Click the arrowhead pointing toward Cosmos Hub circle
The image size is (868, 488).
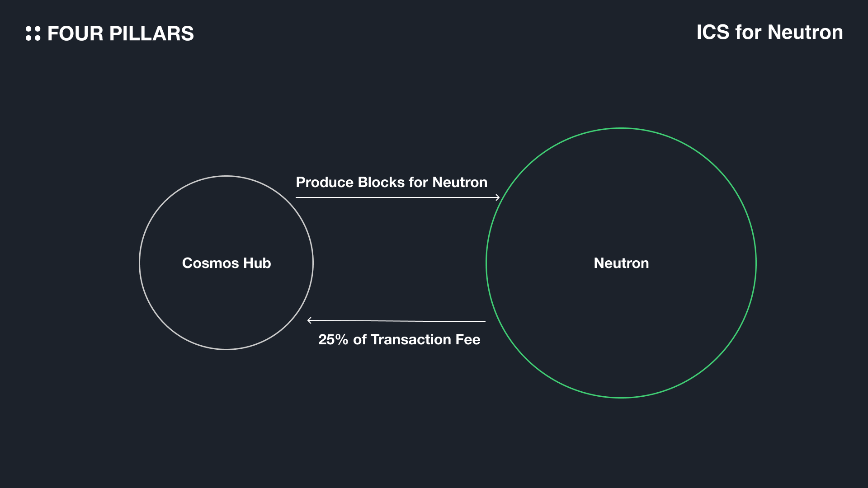coord(309,320)
